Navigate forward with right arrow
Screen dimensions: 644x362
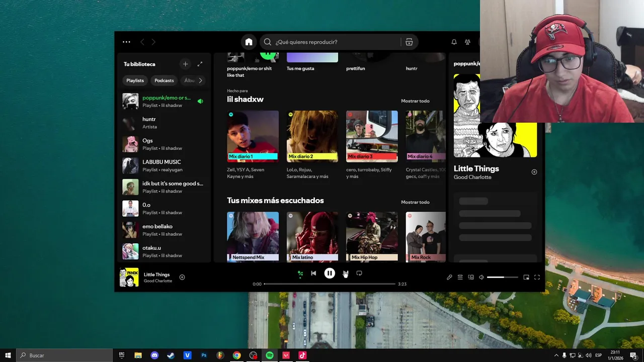click(x=153, y=42)
